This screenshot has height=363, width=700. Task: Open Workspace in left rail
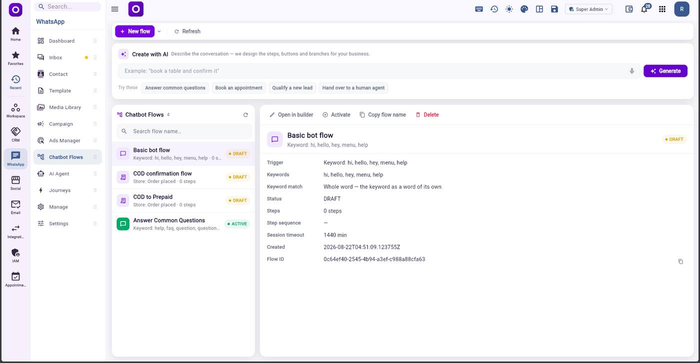pos(15,110)
